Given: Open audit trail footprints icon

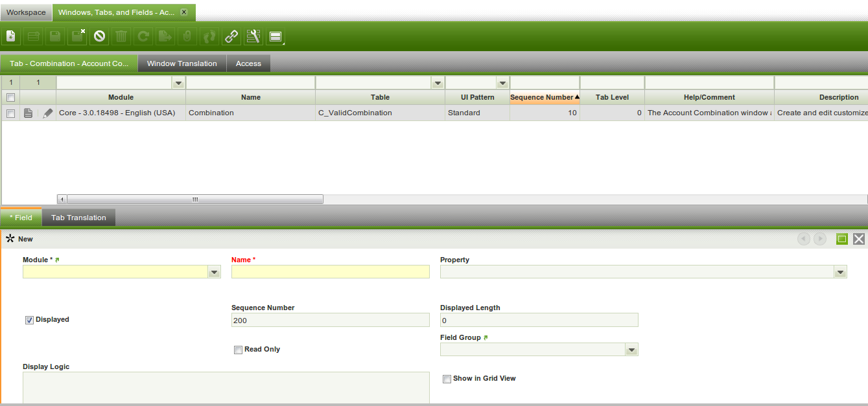Looking at the screenshot, I should 209,36.
